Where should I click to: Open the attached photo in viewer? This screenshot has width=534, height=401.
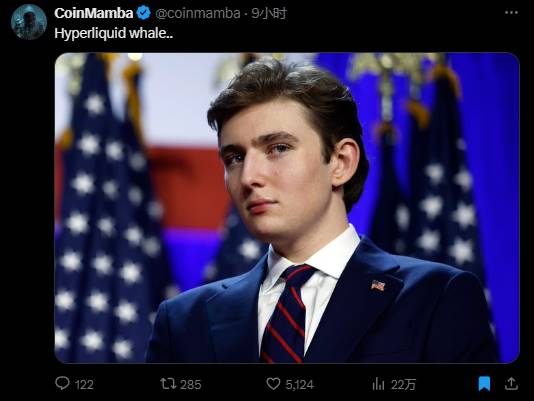[287, 208]
